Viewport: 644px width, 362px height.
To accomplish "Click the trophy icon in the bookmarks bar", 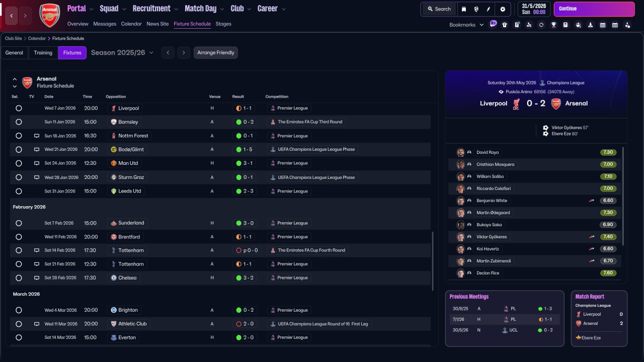I will point(553,25).
